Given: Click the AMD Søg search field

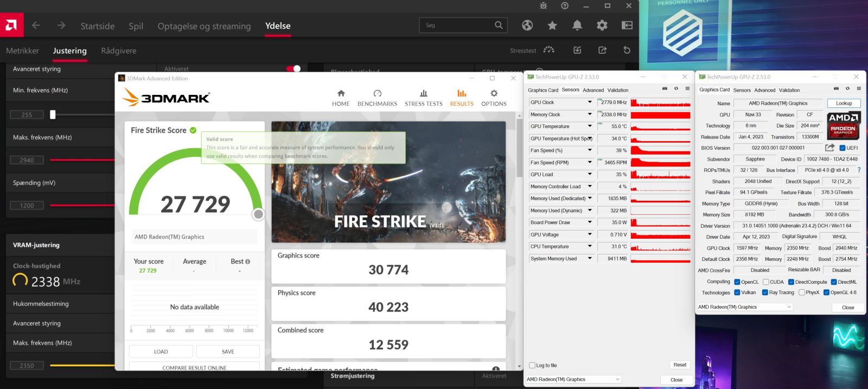Looking at the screenshot, I should pos(463,25).
